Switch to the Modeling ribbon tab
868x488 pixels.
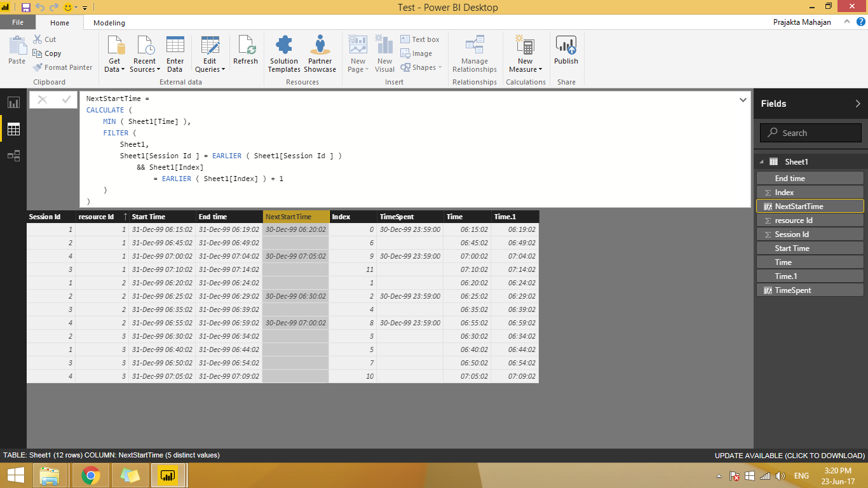pos(109,23)
